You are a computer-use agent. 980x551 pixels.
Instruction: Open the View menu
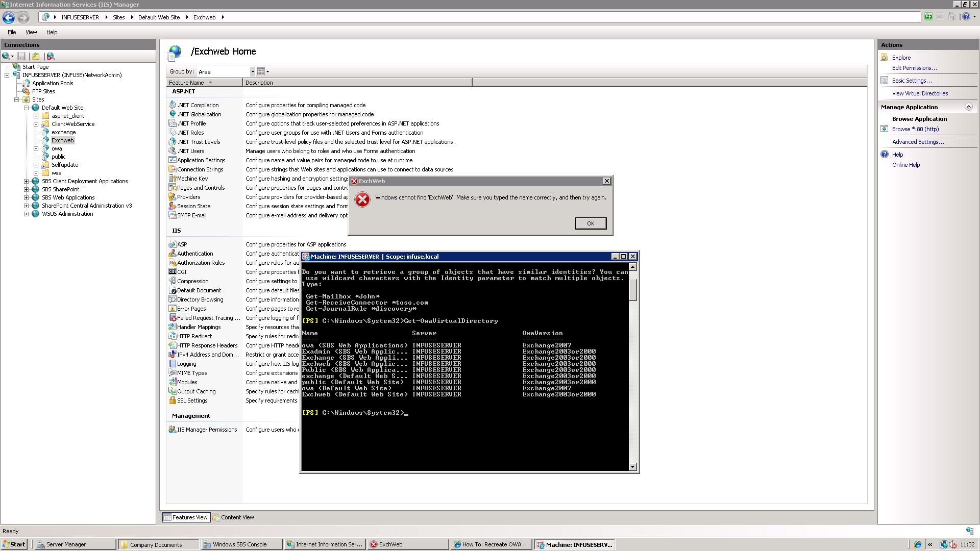pyautogui.click(x=31, y=32)
